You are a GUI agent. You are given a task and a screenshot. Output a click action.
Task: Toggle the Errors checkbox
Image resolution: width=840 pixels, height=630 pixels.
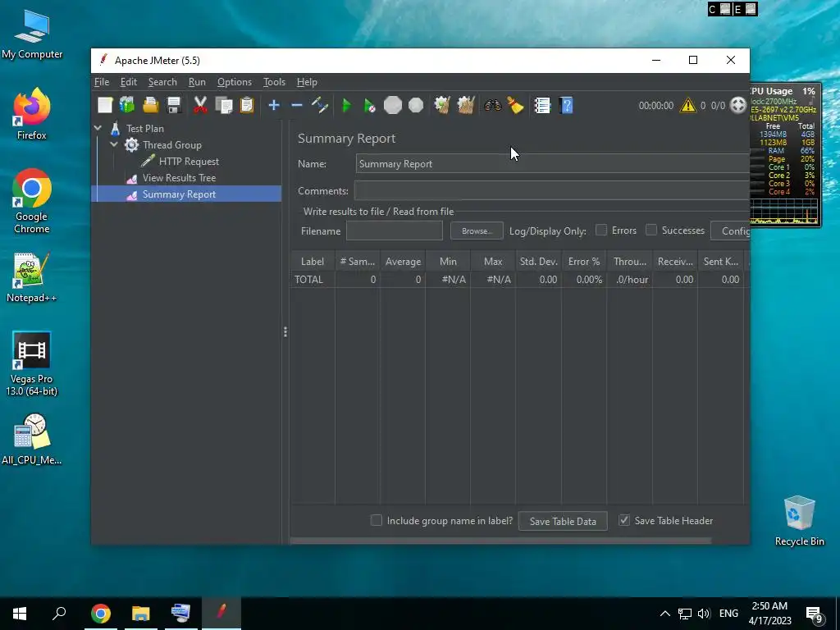click(x=601, y=230)
